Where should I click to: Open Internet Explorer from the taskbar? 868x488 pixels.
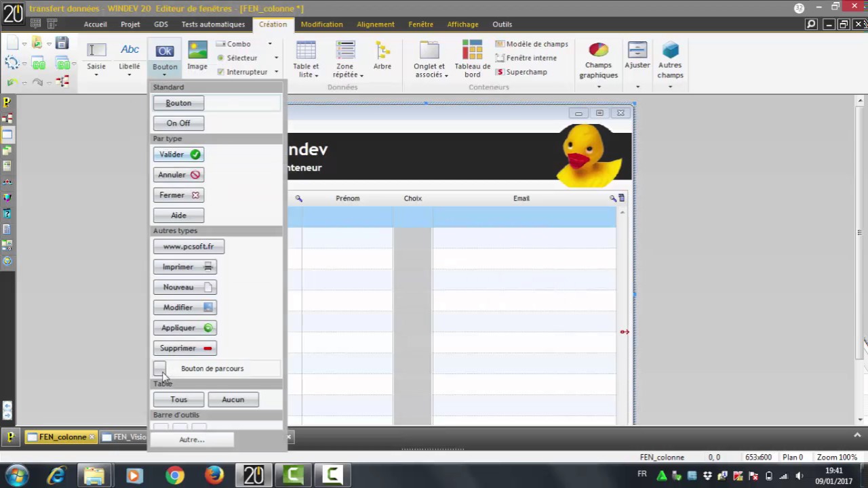(56, 476)
